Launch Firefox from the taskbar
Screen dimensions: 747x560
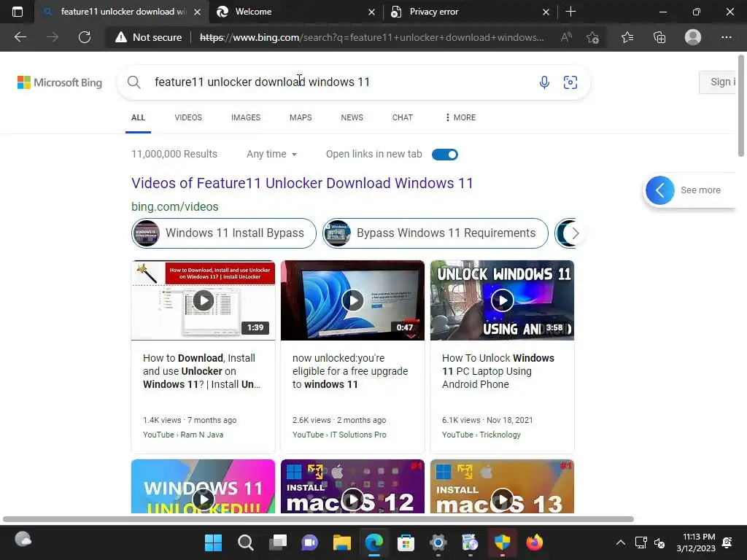pyautogui.click(x=534, y=542)
